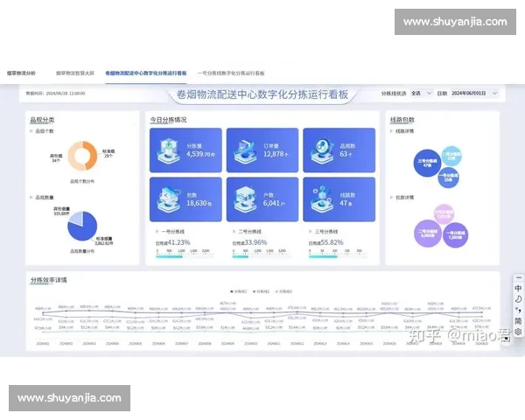Click the 订单量 card icon

point(245,151)
